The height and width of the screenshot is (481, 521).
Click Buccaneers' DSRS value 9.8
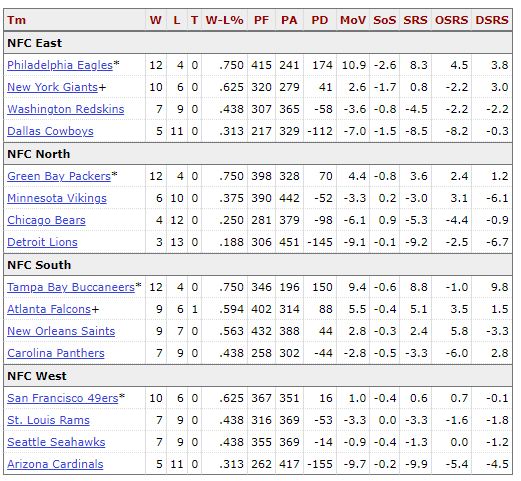(500, 287)
